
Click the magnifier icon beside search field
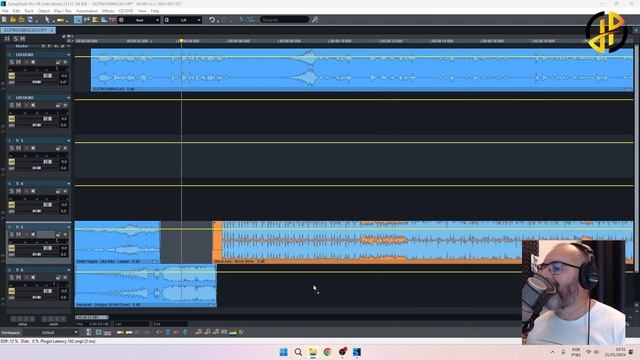[x=315, y=20]
